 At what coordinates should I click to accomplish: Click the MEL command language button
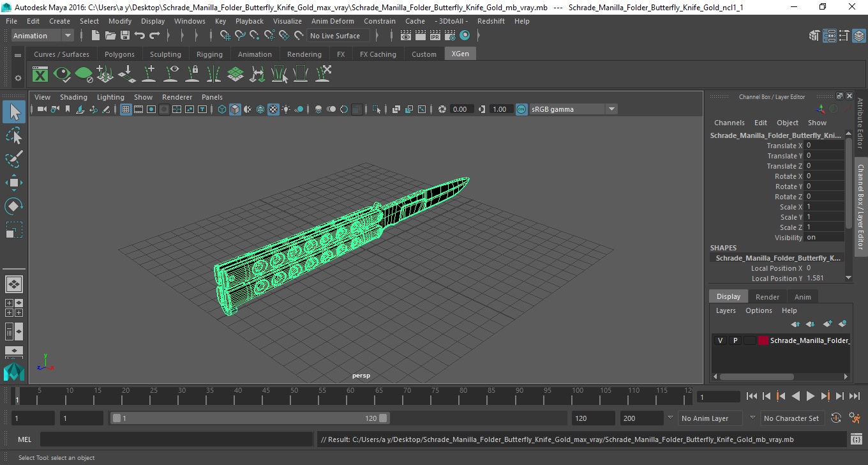tap(24, 439)
